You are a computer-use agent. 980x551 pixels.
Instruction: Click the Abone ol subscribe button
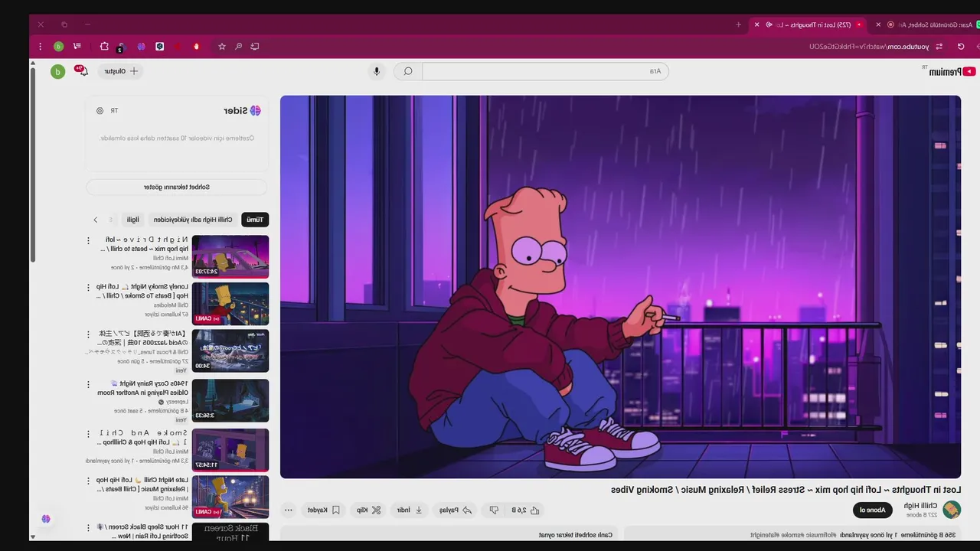[873, 510]
